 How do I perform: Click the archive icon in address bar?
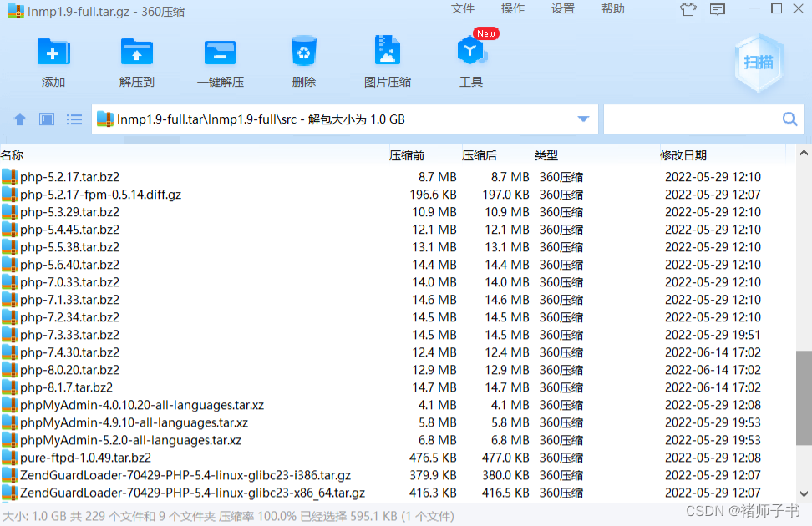click(x=105, y=119)
